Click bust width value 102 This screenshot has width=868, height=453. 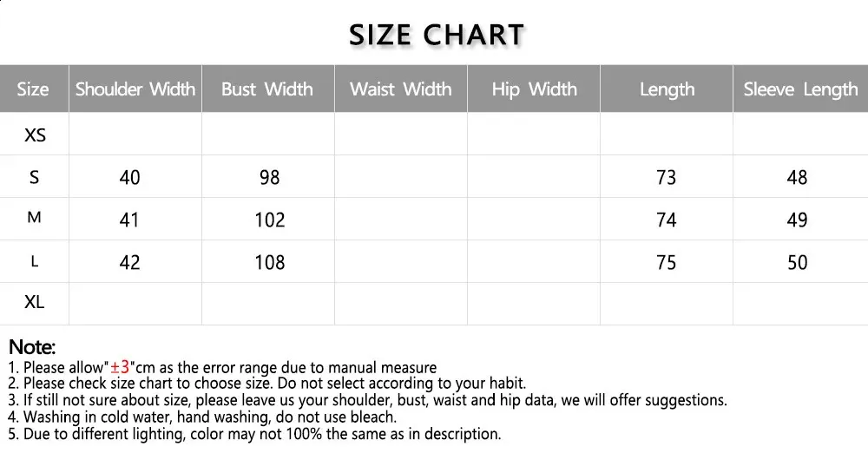pyautogui.click(x=269, y=220)
